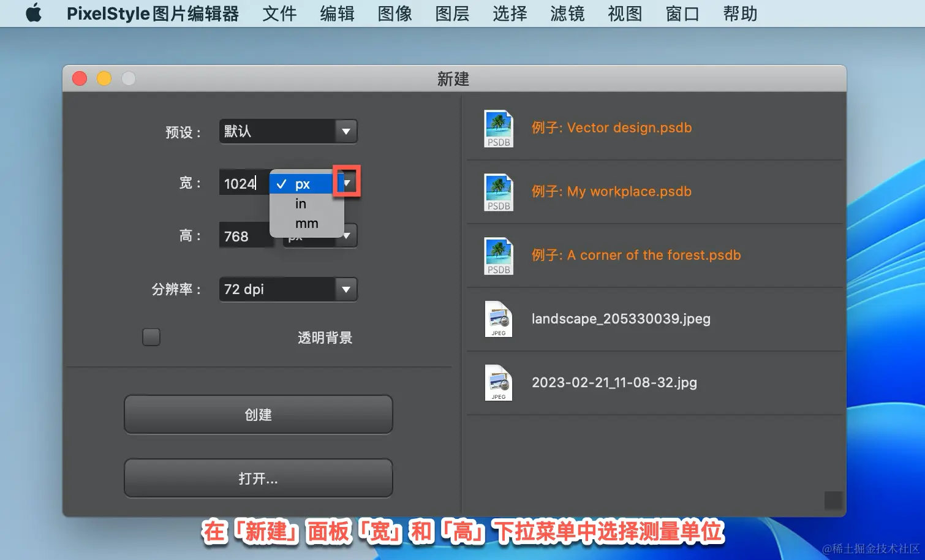The width and height of the screenshot is (925, 560).
Task: Choose px in the unit popup
Action: tap(307, 184)
